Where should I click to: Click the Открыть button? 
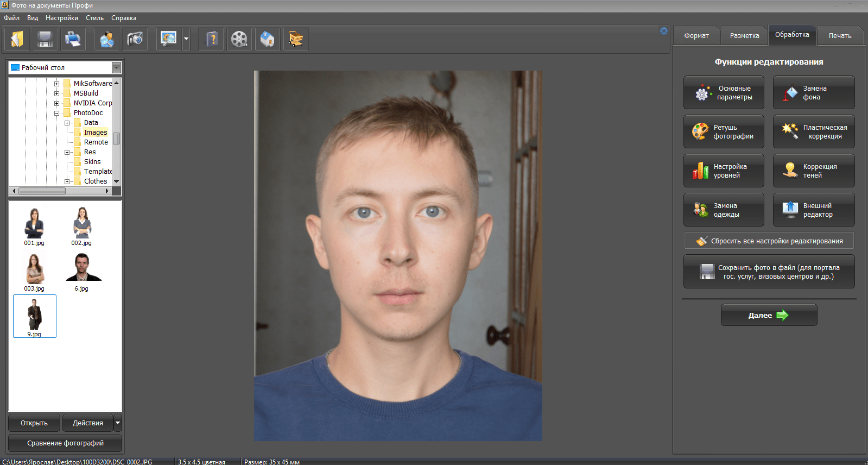pyautogui.click(x=34, y=423)
